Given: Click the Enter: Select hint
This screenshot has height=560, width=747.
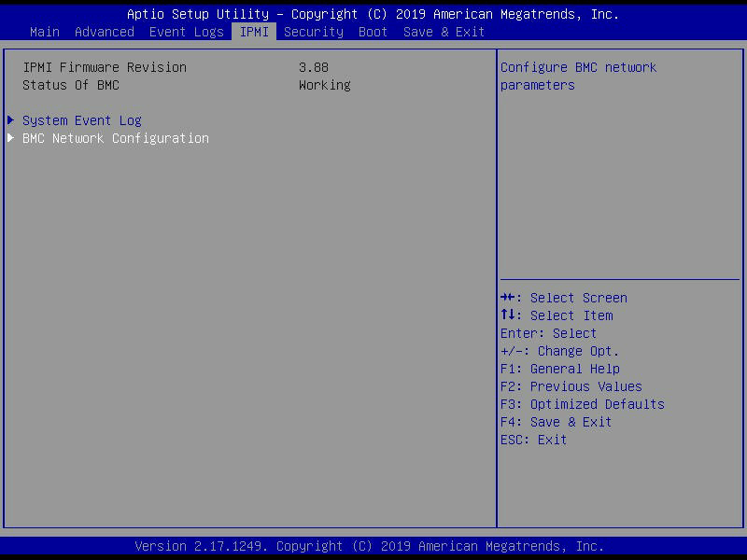Looking at the screenshot, I should (x=548, y=333).
